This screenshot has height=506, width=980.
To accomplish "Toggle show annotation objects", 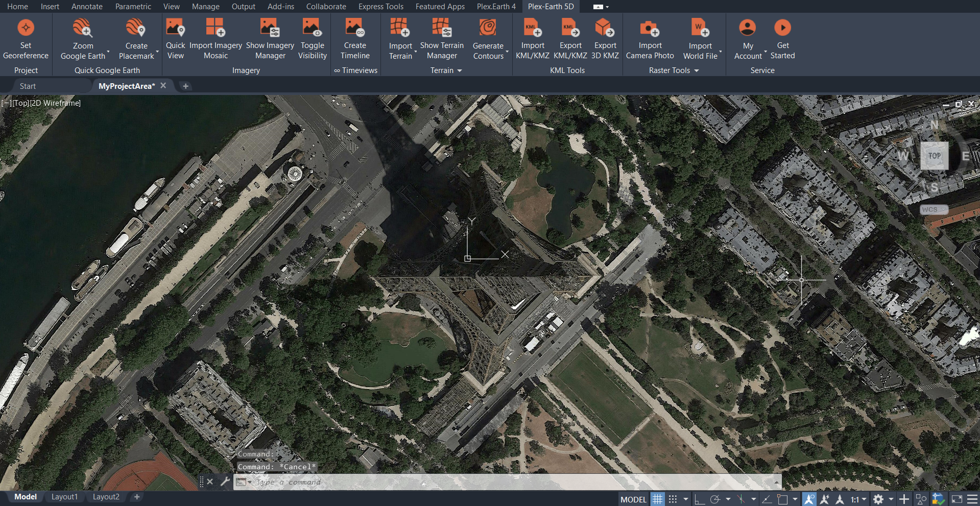I will pyautogui.click(x=809, y=499).
